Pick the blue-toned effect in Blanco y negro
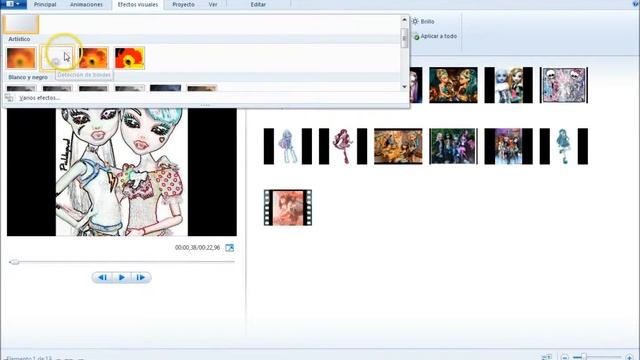The width and height of the screenshot is (640, 360). point(165,88)
